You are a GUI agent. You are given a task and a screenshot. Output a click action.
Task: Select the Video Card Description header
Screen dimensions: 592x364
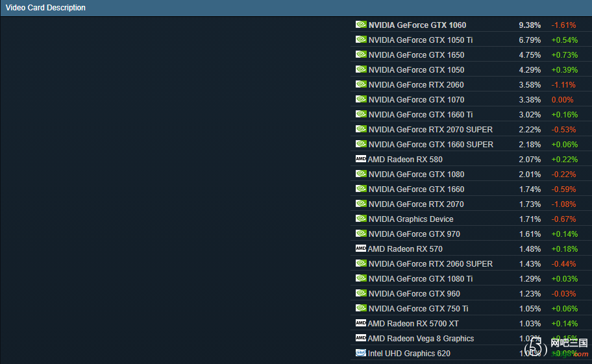[x=45, y=8]
